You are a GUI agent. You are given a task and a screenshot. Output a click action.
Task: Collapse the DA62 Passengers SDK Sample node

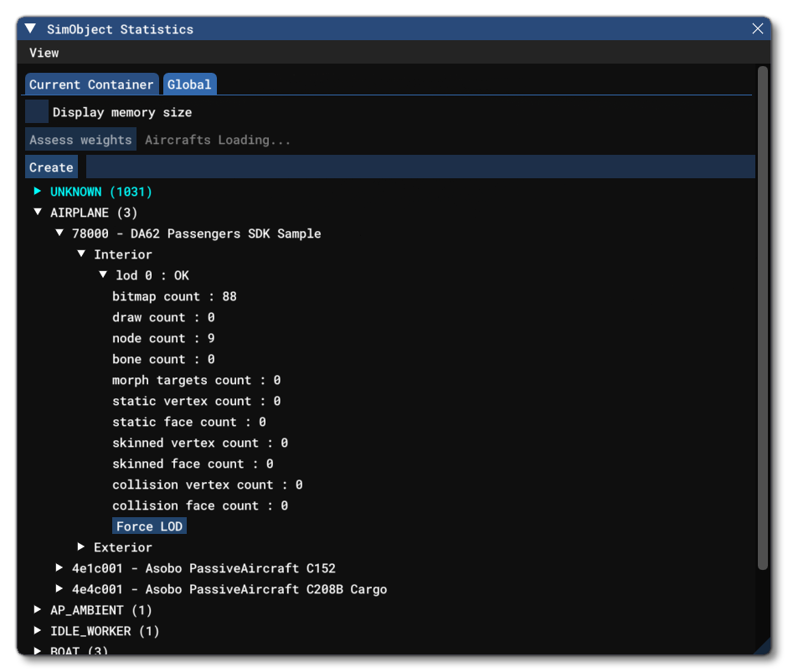coord(57,233)
